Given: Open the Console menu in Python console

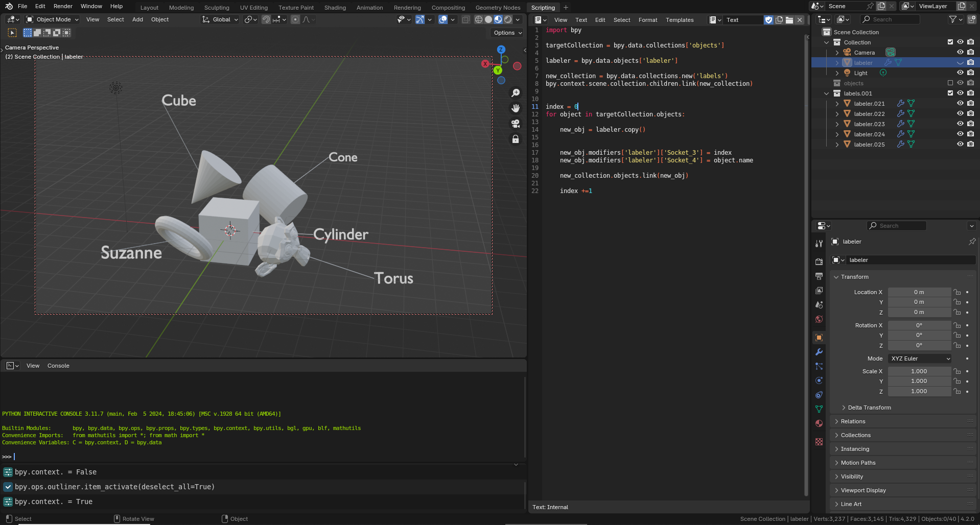Looking at the screenshot, I should [x=58, y=366].
